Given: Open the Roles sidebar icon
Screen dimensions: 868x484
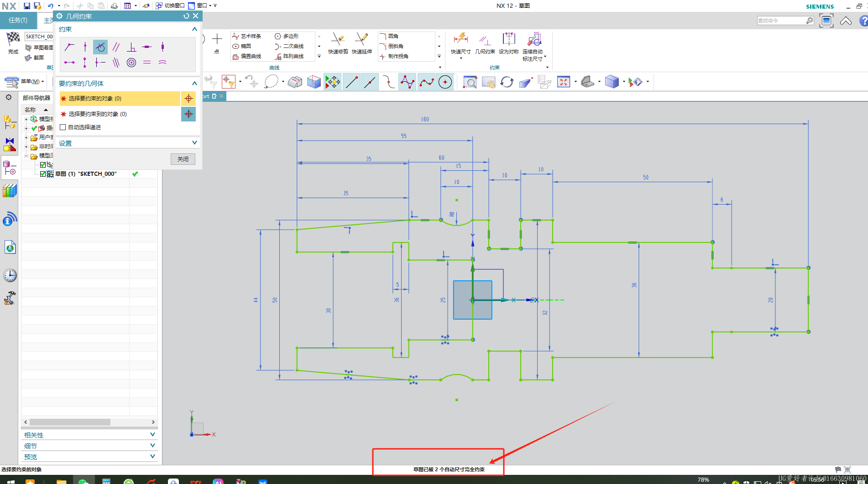Looking at the screenshot, I should (x=10, y=298).
